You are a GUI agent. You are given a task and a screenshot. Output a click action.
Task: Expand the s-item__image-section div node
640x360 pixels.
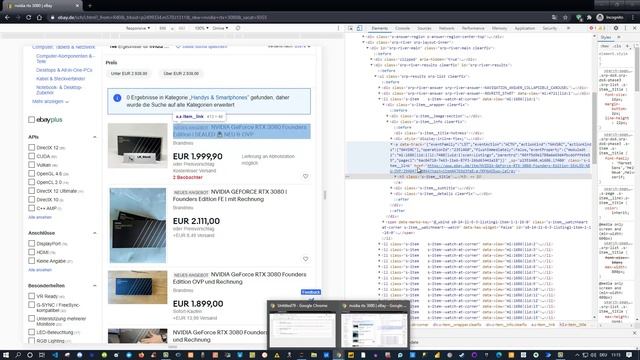point(387,116)
